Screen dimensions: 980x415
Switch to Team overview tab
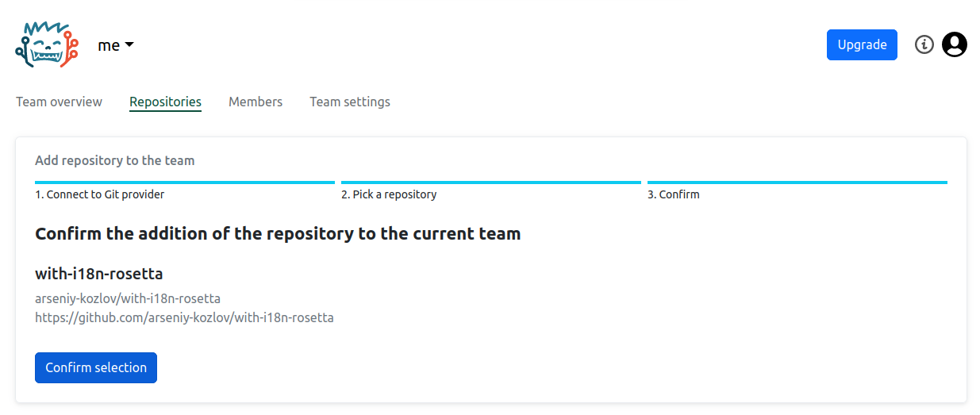point(59,102)
